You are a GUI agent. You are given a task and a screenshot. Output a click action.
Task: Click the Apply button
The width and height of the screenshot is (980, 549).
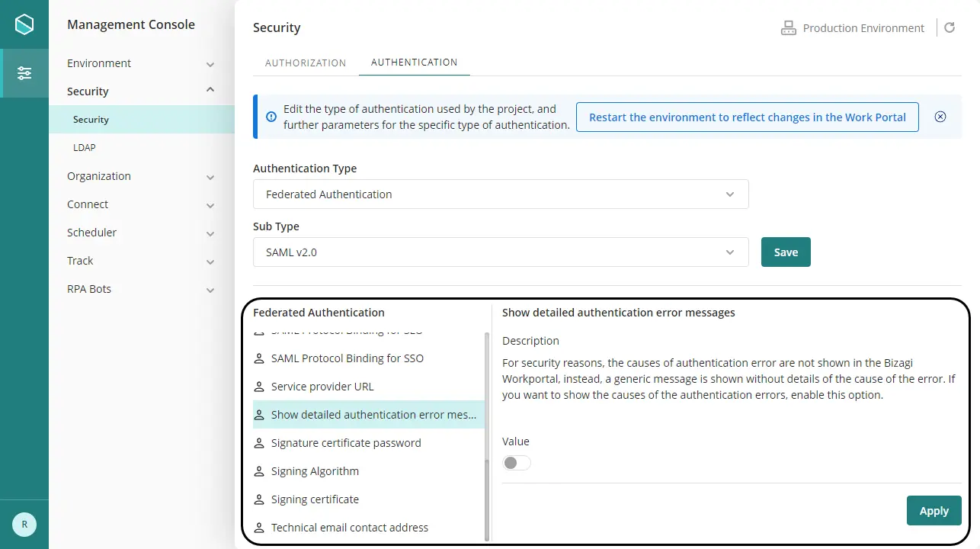(934, 511)
